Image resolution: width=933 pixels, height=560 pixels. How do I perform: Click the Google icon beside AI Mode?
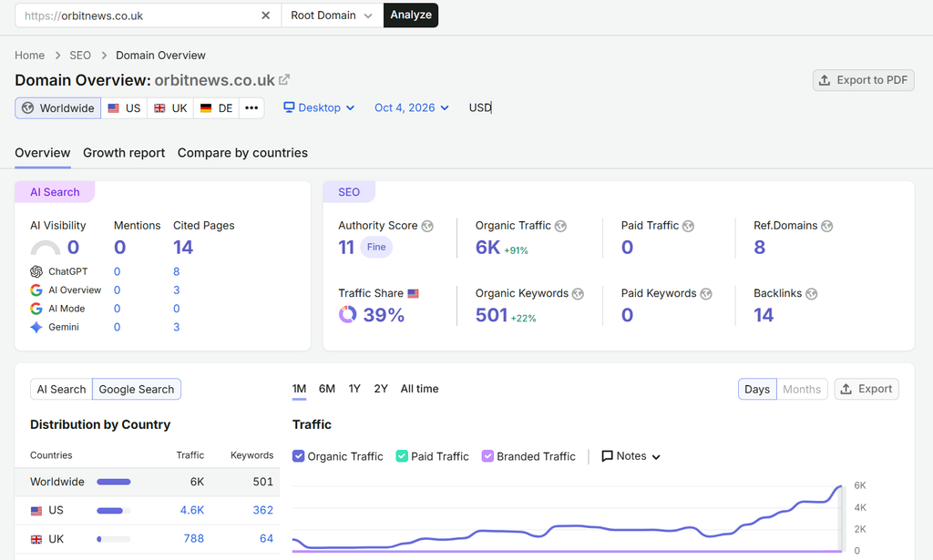pyautogui.click(x=36, y=309)
